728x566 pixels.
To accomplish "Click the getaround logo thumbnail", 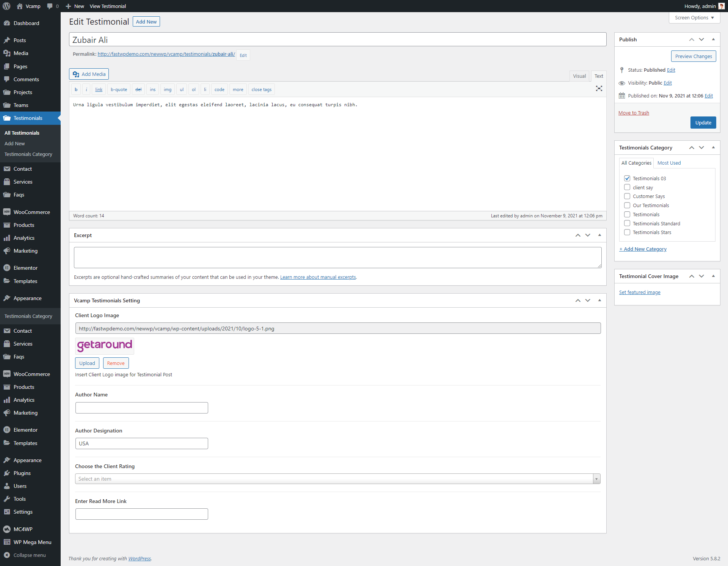I will coord(105,345).
